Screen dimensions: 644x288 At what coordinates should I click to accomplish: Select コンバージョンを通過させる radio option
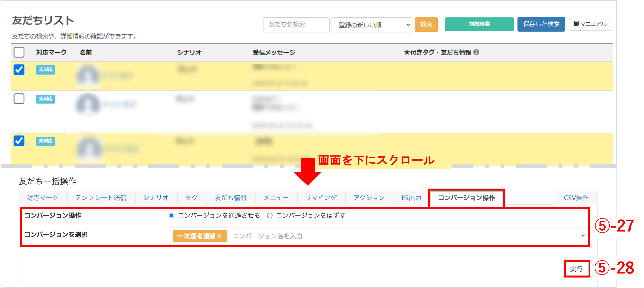171,215
